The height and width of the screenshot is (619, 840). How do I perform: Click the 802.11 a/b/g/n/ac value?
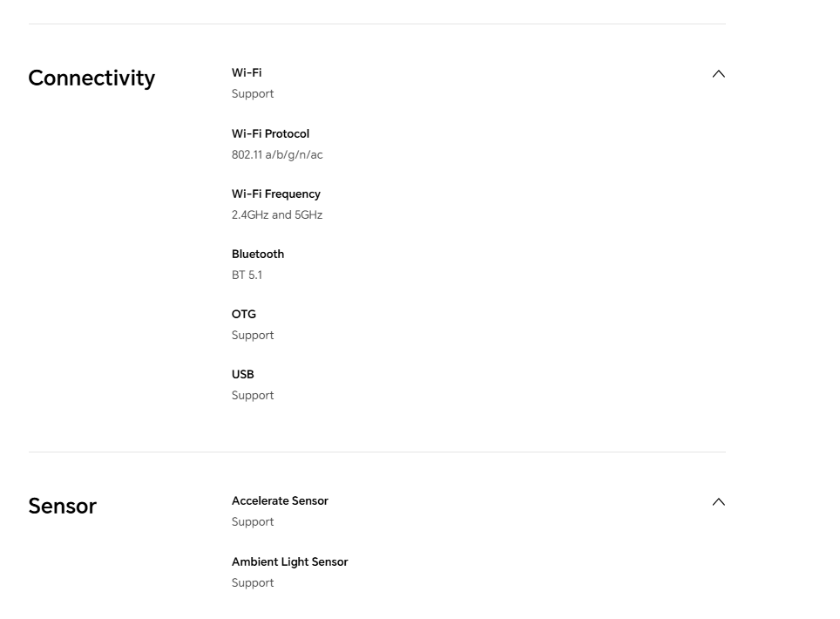277,155
